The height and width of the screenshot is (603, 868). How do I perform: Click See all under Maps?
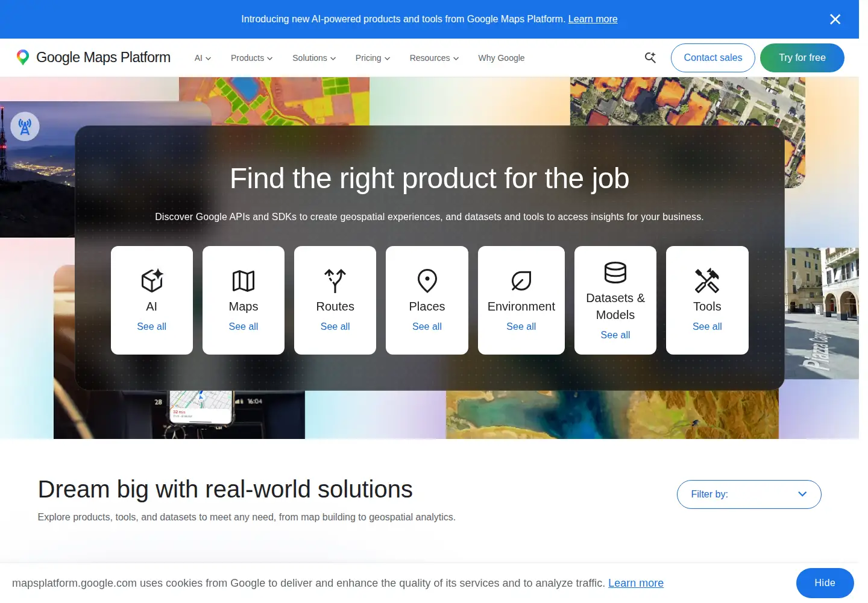pos(244,326)
